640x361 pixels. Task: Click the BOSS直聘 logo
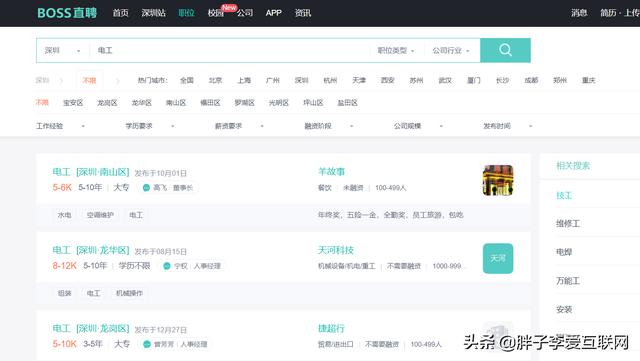67,13
